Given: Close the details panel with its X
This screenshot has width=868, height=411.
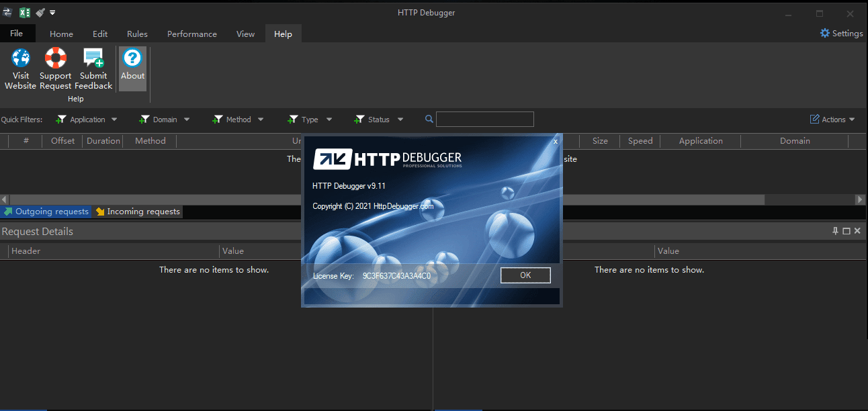Looking at the screenshot, I should pyautogui.click(x=857, y=231).
